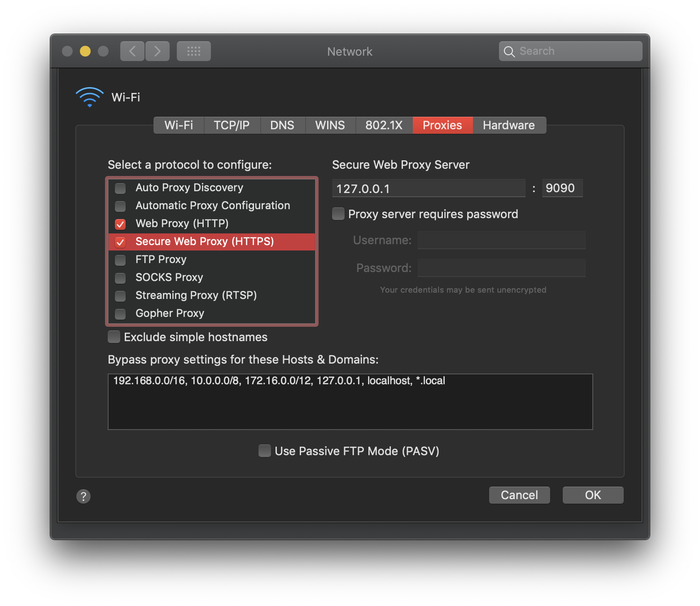Select FTP Proxy protocol row
The image size is (700, 606).
click(x=212, y=259)
